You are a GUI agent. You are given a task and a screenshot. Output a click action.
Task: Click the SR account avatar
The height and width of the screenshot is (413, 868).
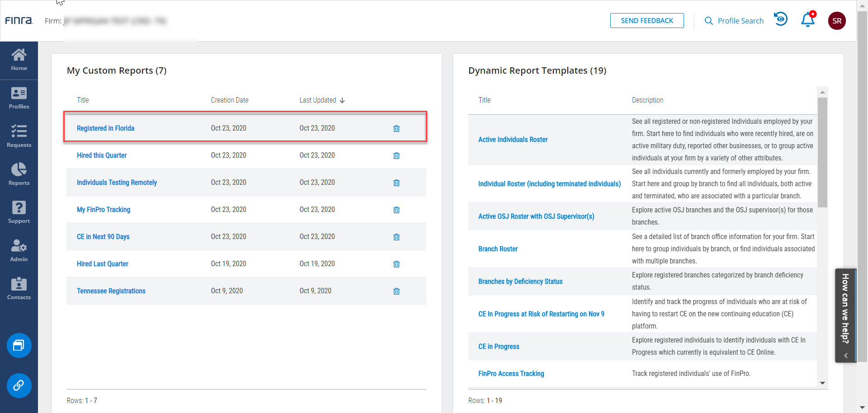[837, 20]
